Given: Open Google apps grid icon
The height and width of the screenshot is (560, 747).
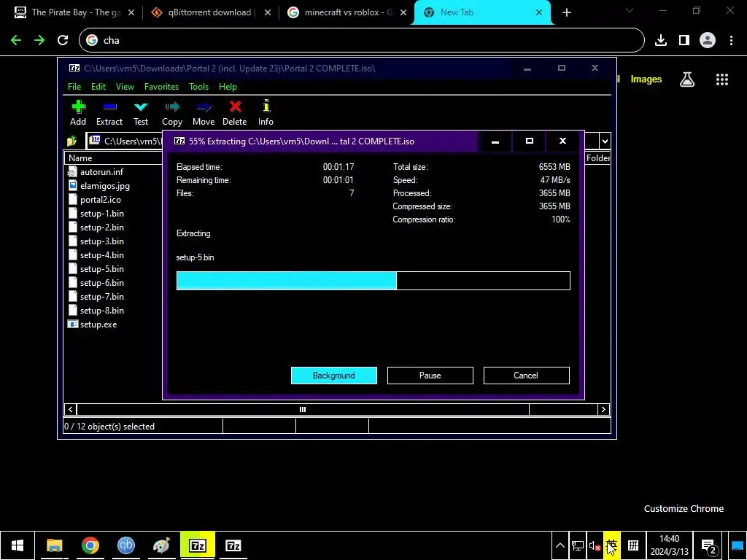Looking at the screenshot, I should click(x=721, y=79).
